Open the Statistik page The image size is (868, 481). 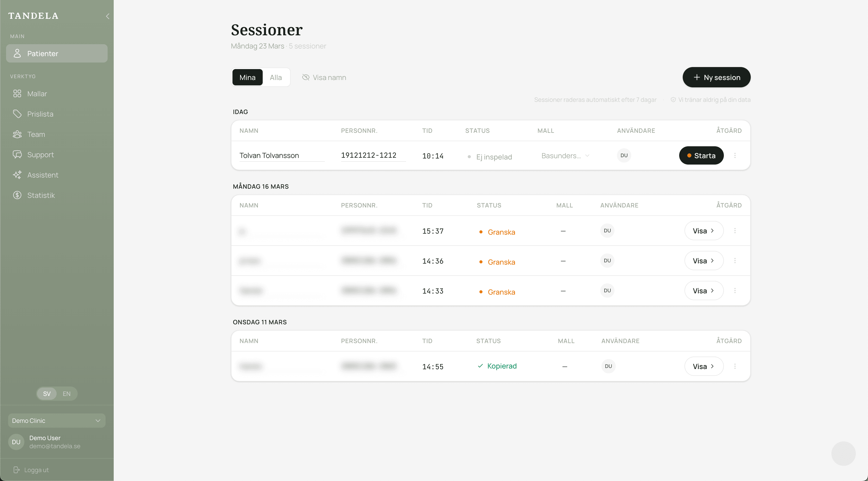click(x=57, y=195)
